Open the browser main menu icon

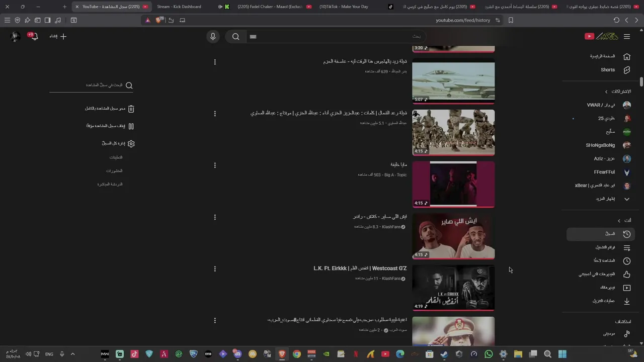click(7, 20)
